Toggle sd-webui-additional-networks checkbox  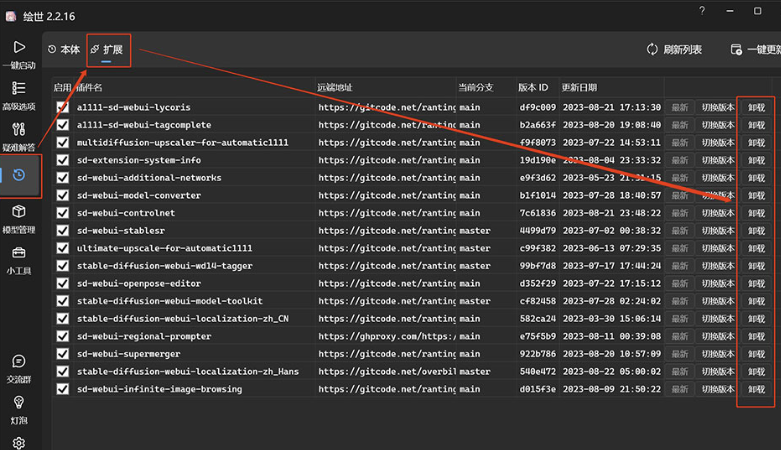coord(63,177)
